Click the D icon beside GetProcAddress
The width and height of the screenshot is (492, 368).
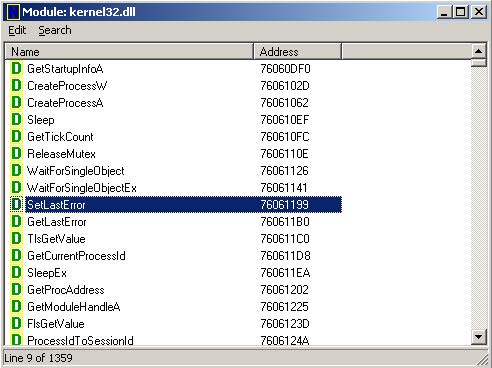coord(16,289)
